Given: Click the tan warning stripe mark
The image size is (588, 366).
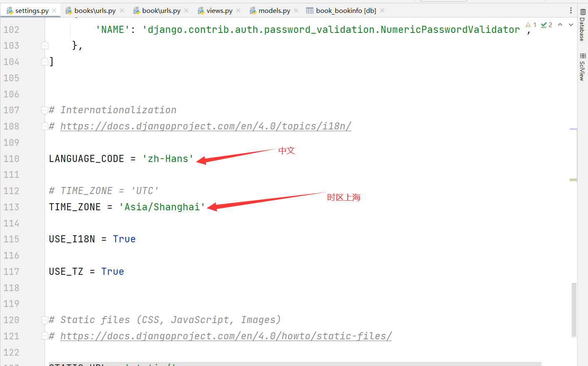Looking at the screenshot, I should click(573, 180).
